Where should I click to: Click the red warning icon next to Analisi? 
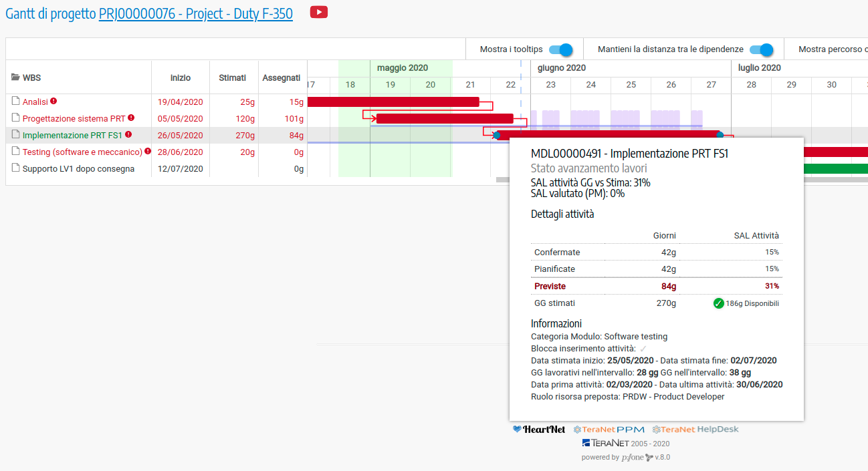tap(53, 102)
